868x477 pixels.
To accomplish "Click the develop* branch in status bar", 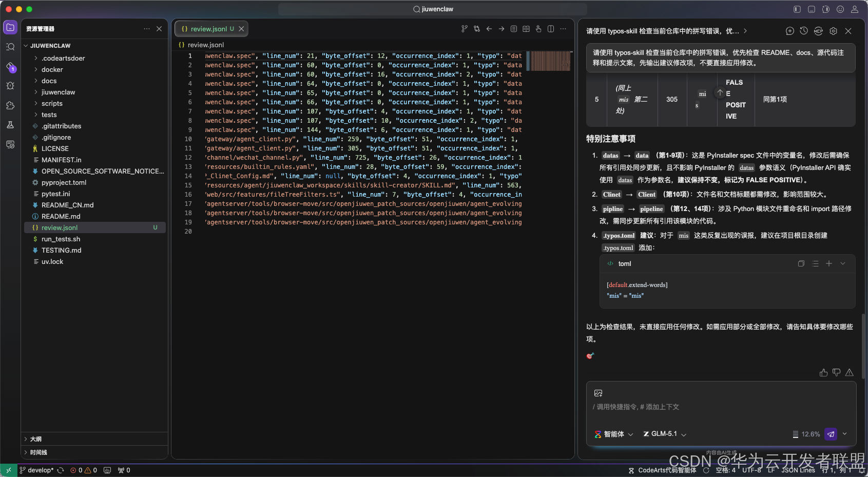I will tap(36, 470).
